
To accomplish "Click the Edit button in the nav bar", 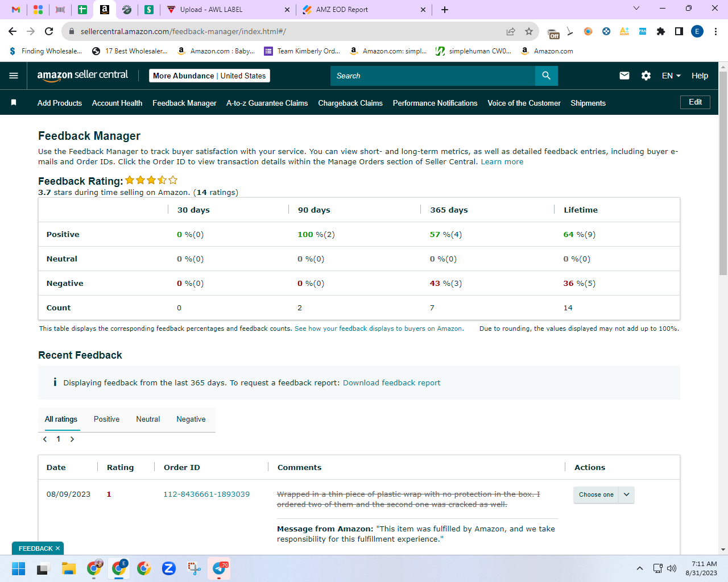I will click(695, 102).
